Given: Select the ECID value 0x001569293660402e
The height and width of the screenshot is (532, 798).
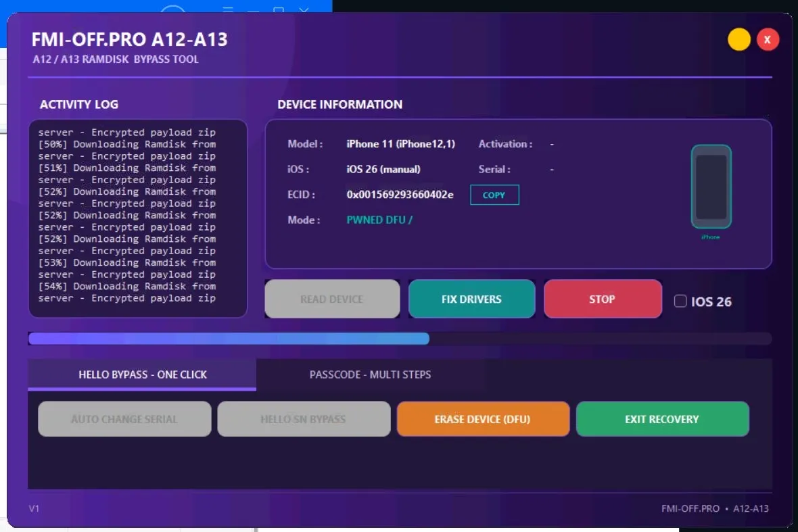Looking at the screenshot, I should click(400, 195).
